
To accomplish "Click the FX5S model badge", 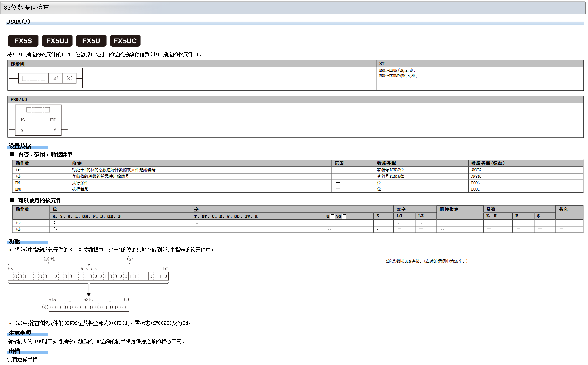I will pos(23,41).
